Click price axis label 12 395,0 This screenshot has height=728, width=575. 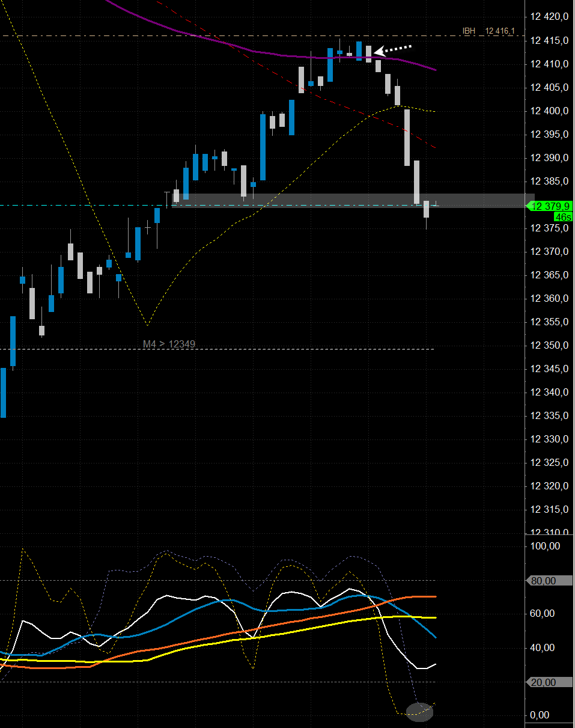[549, 135]
